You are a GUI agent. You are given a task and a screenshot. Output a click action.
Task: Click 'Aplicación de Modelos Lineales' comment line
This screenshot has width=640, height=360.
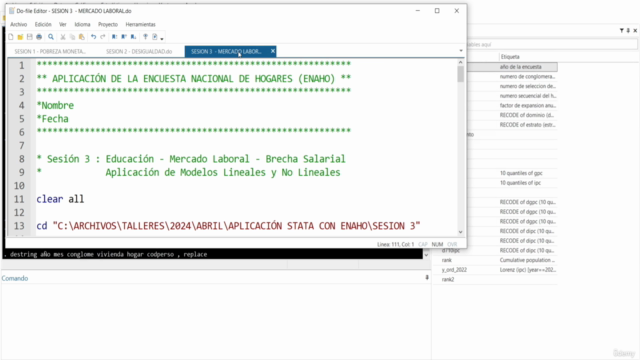(x=223, y=173)
